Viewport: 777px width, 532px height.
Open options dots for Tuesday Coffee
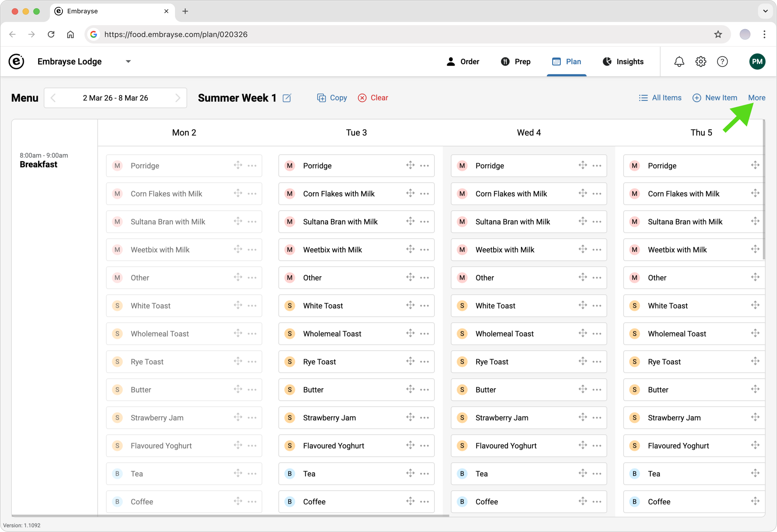coord(424,502)
